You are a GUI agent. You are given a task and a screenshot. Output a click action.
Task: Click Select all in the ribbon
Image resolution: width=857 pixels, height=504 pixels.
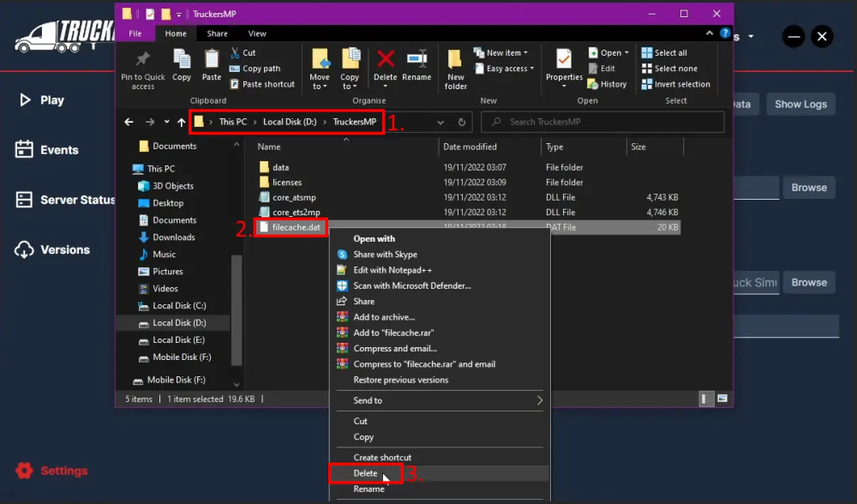[x=670, y=53]
